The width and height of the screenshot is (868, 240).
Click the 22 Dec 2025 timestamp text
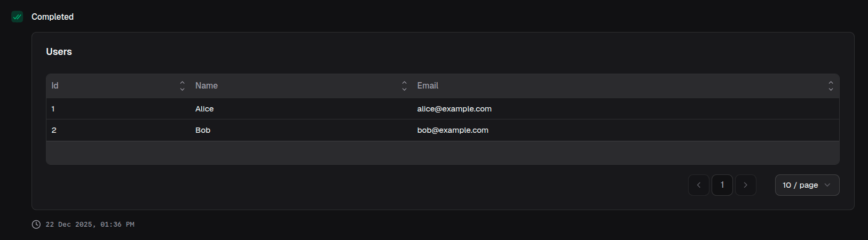(90, 225)
